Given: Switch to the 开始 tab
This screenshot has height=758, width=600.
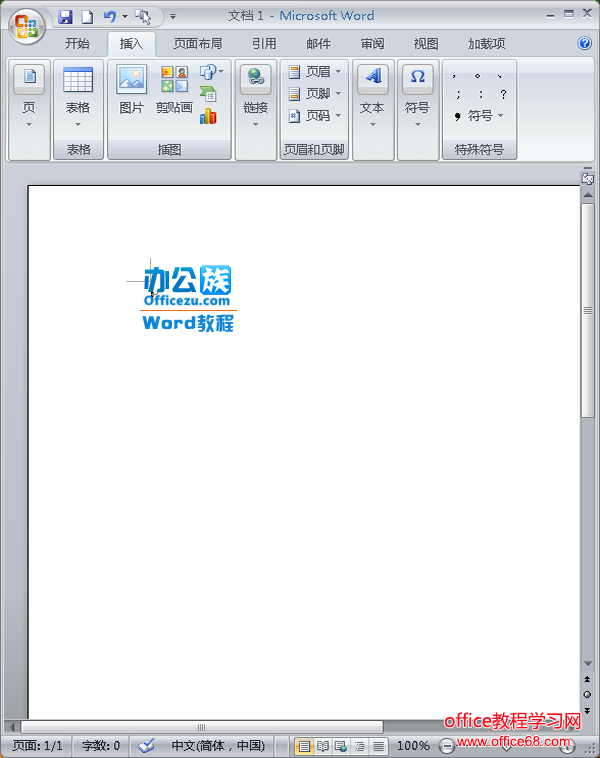Looking at the screenshot, I should click(x=77, y=44).
